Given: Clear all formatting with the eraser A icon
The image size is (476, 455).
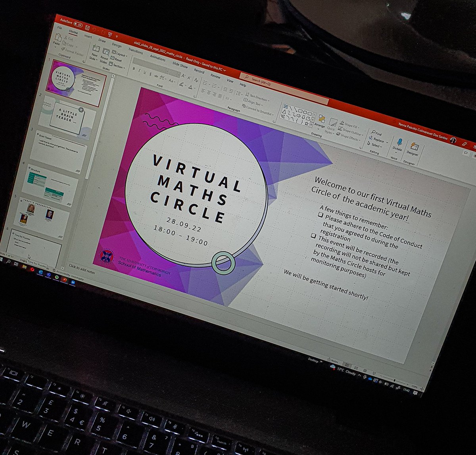Looking at the screenshot, I should 196,80.
